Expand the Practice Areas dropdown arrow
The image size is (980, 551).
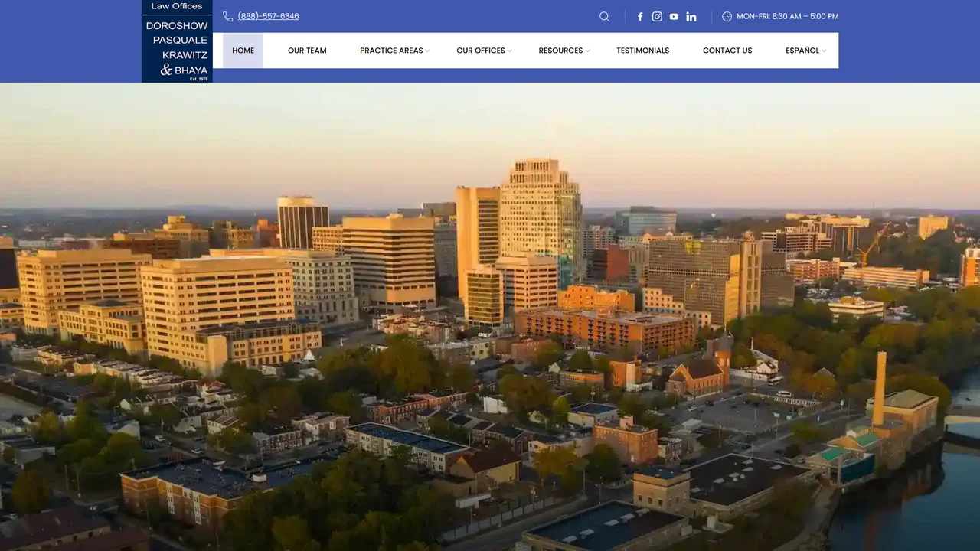[x=428, y=51]
